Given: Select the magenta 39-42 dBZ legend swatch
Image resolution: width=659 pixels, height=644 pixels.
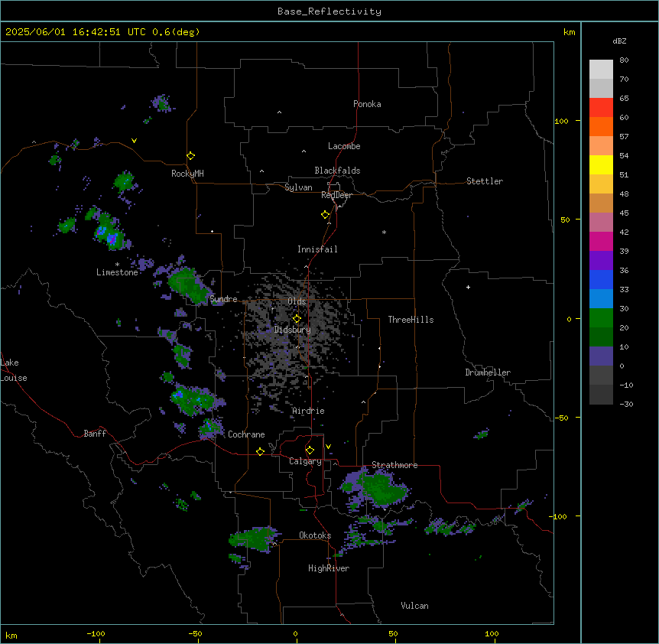Looking at the screenshot, I should tap(601, 241).
